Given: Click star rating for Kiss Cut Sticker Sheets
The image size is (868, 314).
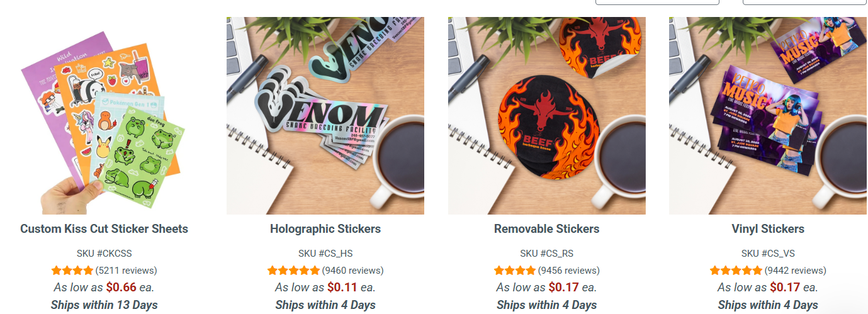Looking at the screenshot, I should tap(72, 271).
